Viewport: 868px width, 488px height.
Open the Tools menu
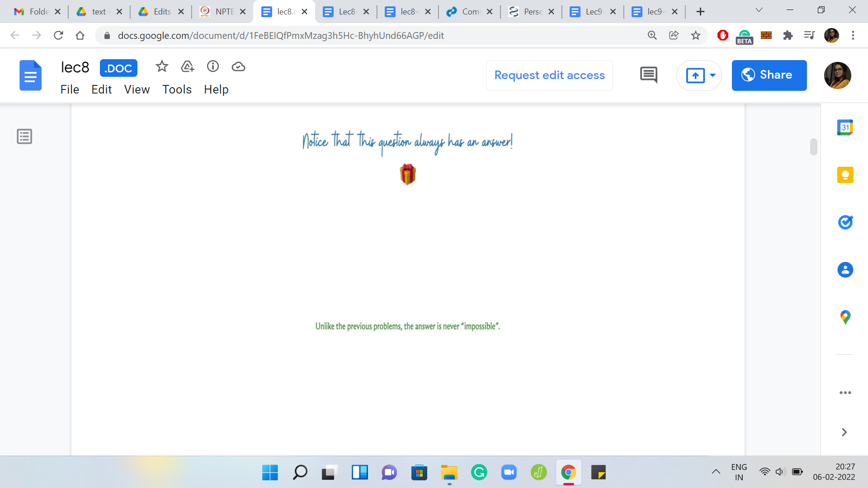click(x=177, y=89)
